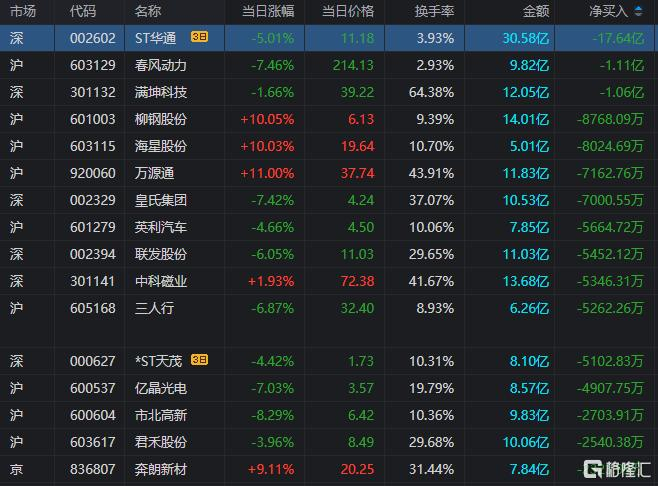Click the turnover rate 64.38% cell
Image resolution: width=658 pixels, height=486 pixels.
(x=431, y=92)
